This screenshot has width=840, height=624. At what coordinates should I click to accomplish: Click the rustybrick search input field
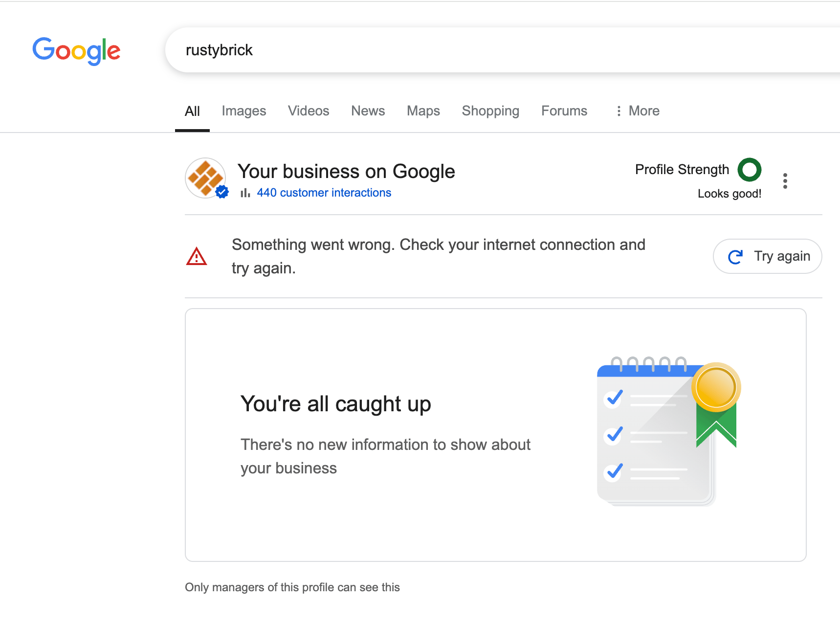[503, 50]
